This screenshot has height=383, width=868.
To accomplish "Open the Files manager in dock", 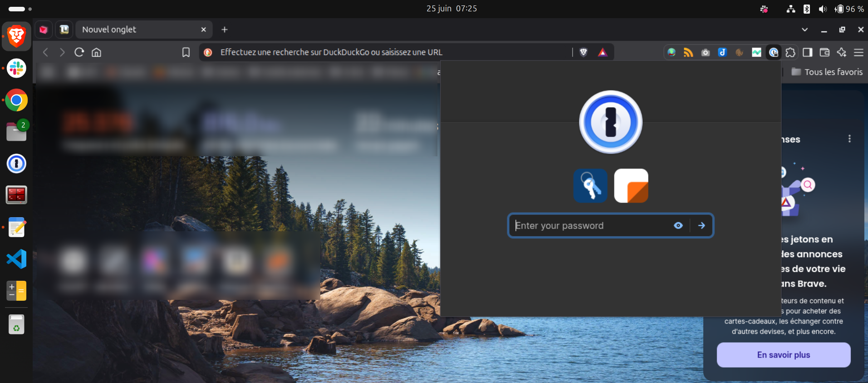I will click(x=16, y=132).
